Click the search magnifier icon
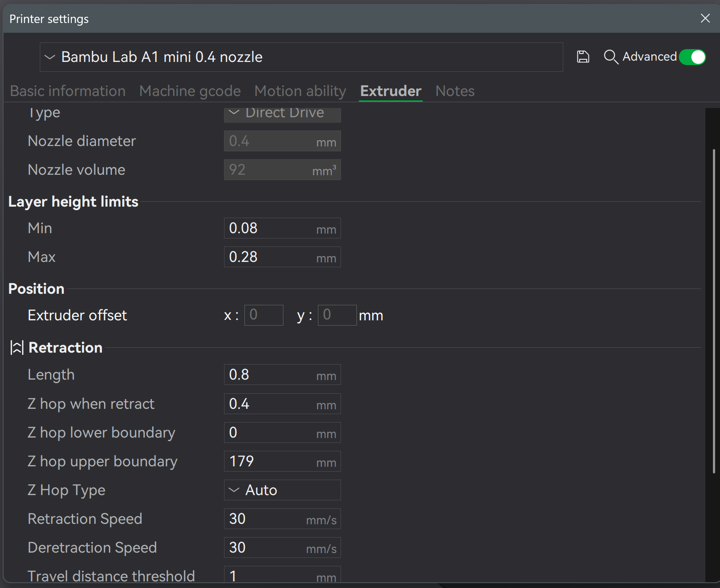 611,57
